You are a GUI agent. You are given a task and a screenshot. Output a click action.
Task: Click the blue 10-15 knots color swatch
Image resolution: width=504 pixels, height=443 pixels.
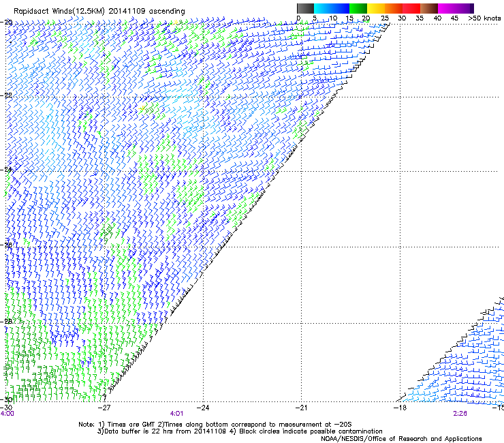pos(341,8)
